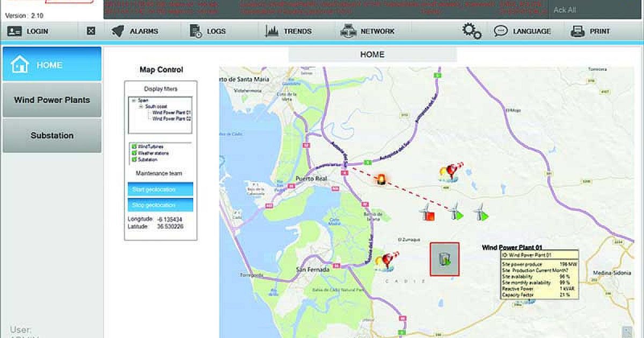Click the HOME page title bar
This screenshot has height=338, width=644.
click(372, 54)
